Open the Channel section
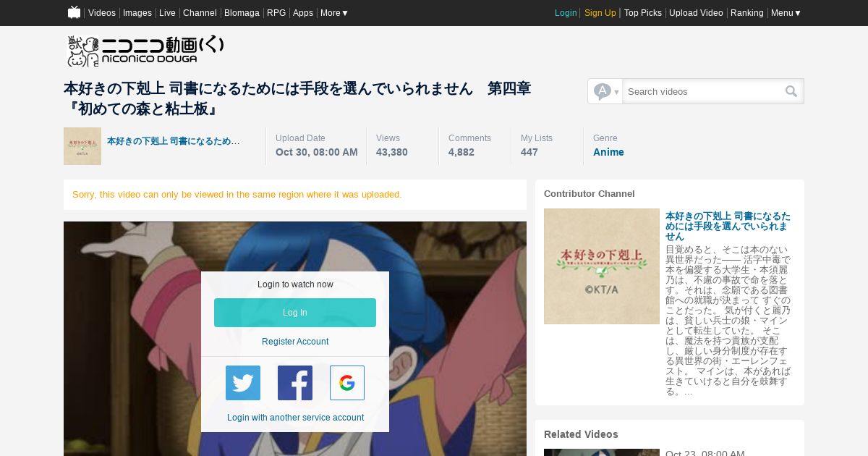Screen dimensions: 868x456 200,13
